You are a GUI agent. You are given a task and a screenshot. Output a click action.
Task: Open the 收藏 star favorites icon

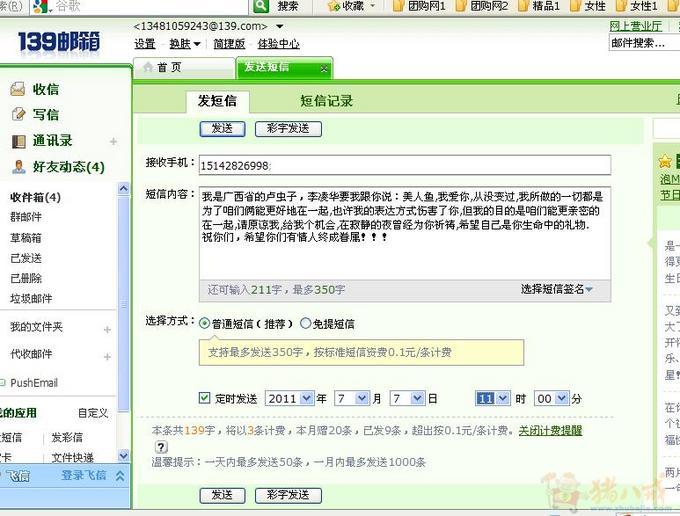point(334,6)
